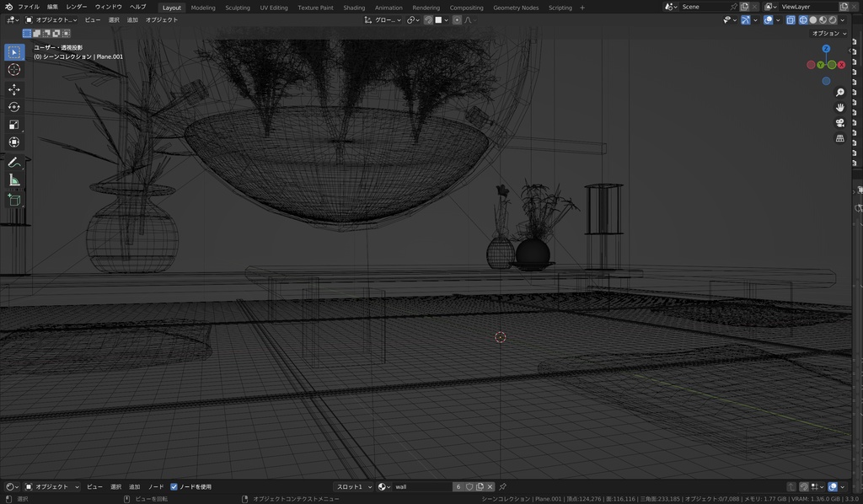Switch perspective/orthographic with the grid icon
Viewport: 863px width, 504px height.
(x=840, y=138)
